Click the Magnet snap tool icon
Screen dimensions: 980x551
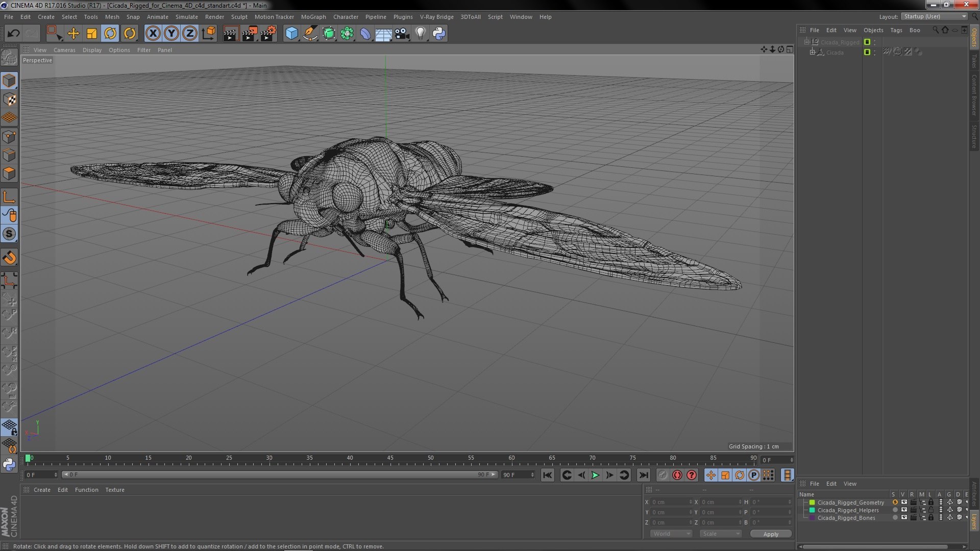(x=9, y=258)
